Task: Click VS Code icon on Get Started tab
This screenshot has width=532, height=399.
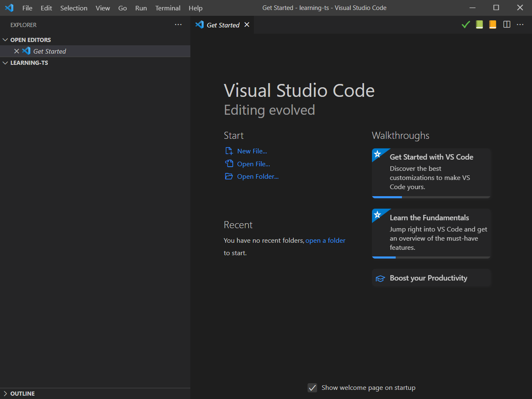Action: click(x=199, y=25)
